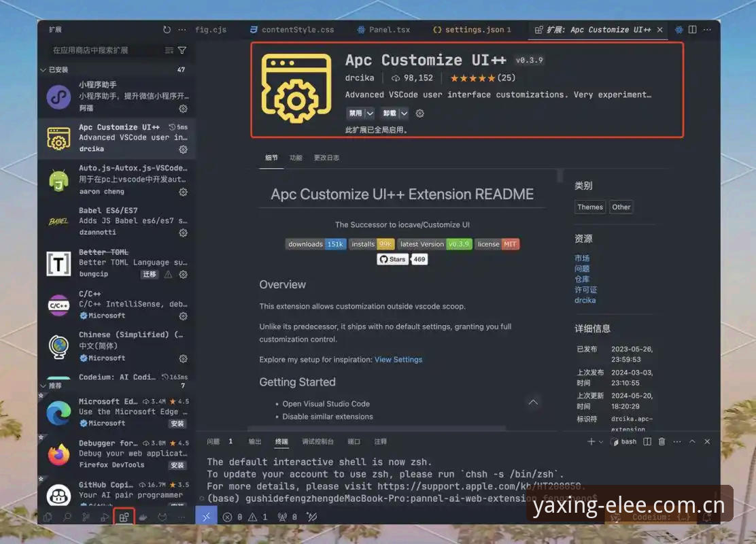Screen dimensions: 756x544
Task: Select the bash terminal instance
Action: point(624,442)
